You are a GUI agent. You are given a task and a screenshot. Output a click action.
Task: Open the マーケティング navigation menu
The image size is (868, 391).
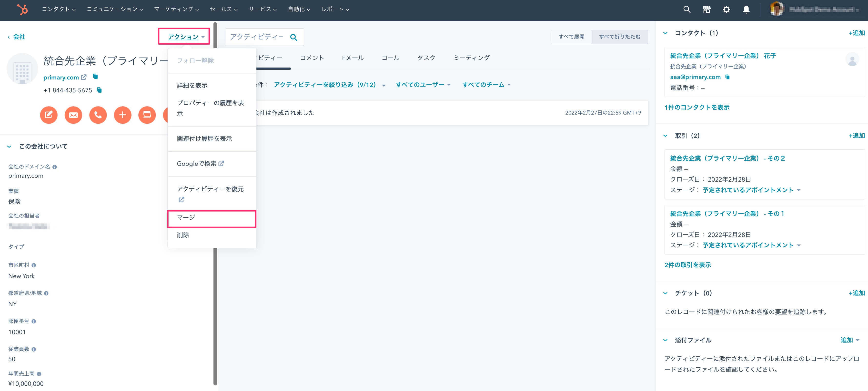pos(176,9)
